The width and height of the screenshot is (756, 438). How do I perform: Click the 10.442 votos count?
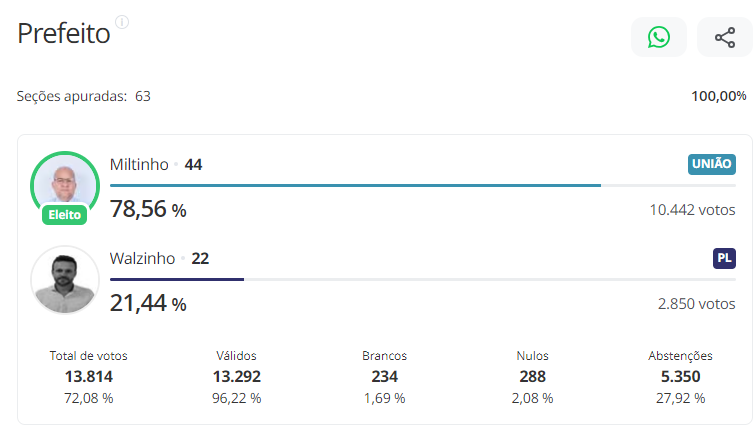pos(692,210)
